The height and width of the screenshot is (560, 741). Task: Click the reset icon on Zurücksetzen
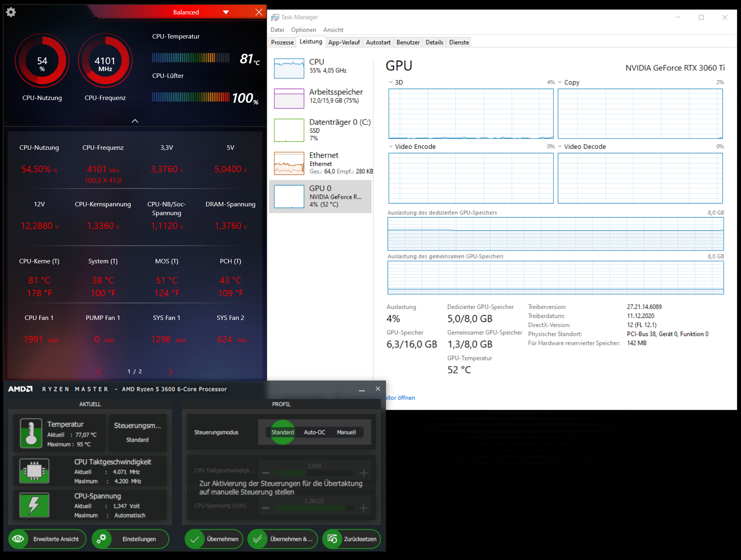pos(332,539)
